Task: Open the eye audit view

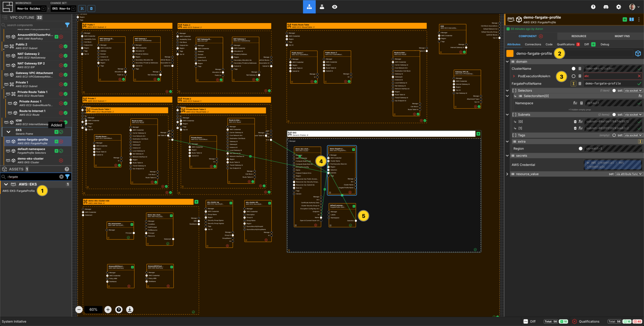Action: pos(335,7)
